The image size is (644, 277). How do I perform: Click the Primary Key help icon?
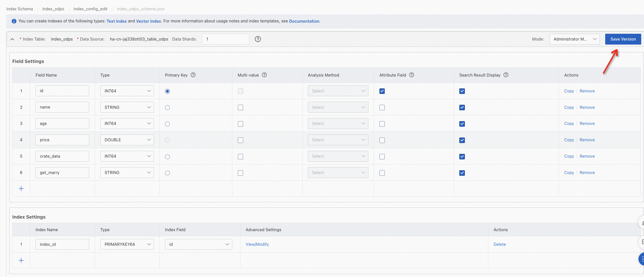[x=193, y=75]
